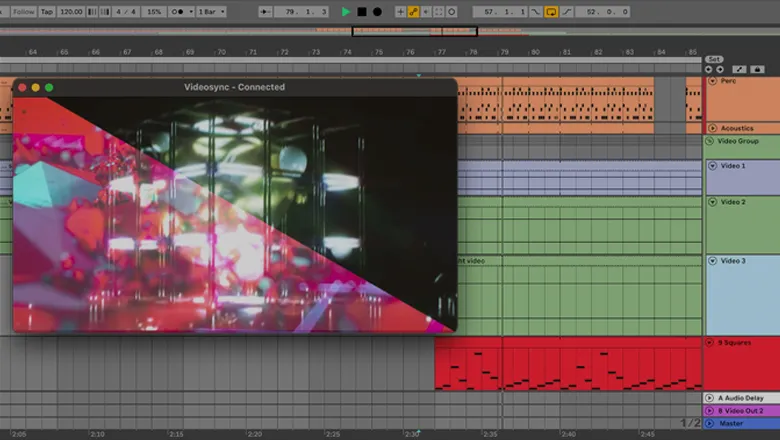Toggle the highlighted Automation Arm icon
The image size is (780, 440).
point(413,11)
